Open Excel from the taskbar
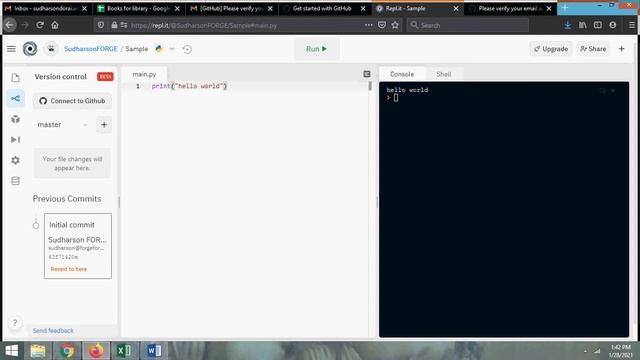The height and width of the screenshot is (360, 640). pyautogui.click(x=124, y=351)
